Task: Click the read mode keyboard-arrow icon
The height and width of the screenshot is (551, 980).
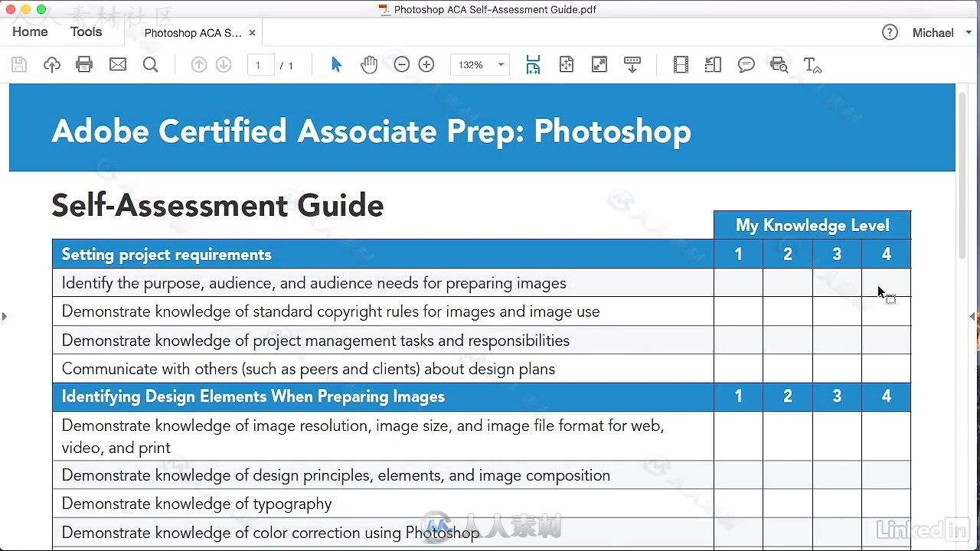Action: click(632, 65)
